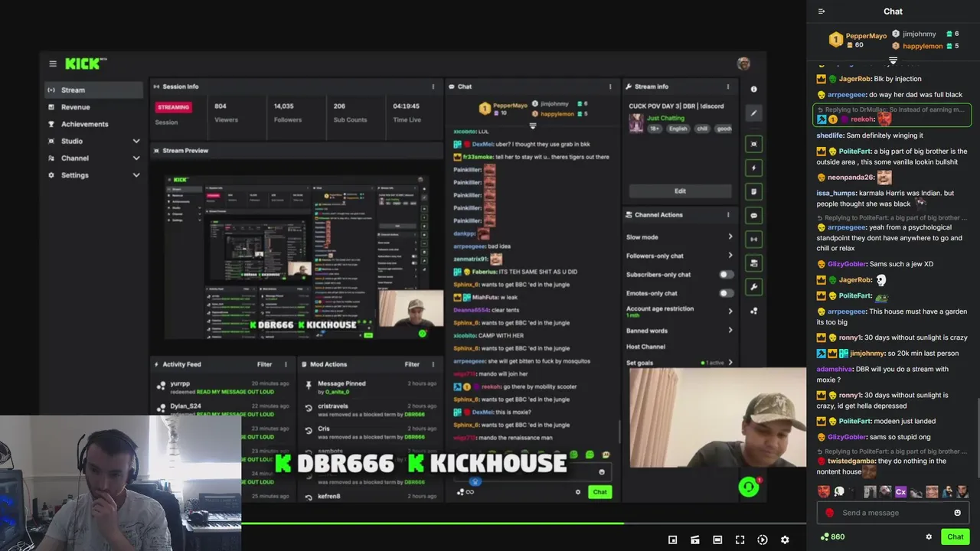
Task: Expand the chat leaderboard arrow under PepperMayo
Action: click(x=893, y=60)
